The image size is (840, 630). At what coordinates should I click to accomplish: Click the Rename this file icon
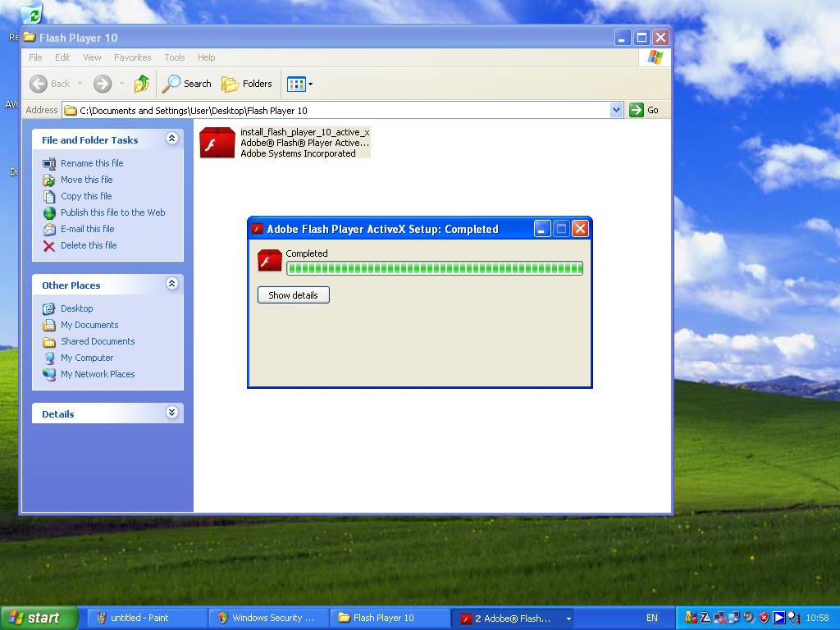tap(48, 163)
